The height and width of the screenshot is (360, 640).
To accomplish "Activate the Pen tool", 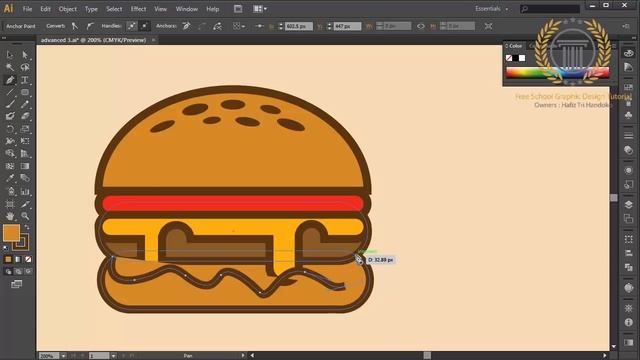I will (10, 80).
